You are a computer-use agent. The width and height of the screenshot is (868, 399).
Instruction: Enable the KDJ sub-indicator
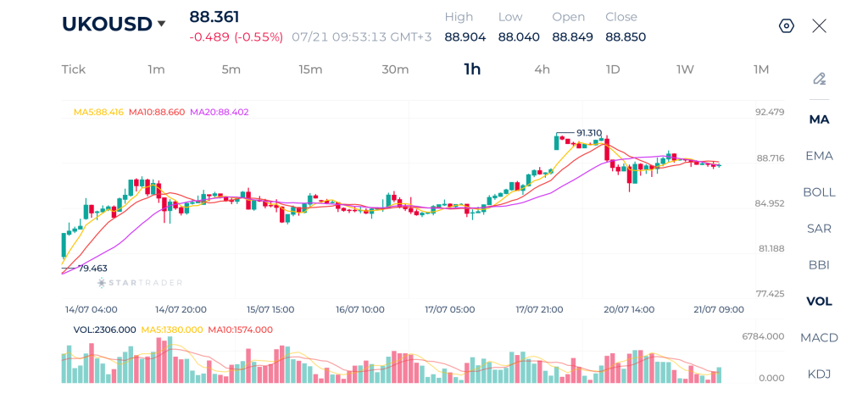[820, 374]
